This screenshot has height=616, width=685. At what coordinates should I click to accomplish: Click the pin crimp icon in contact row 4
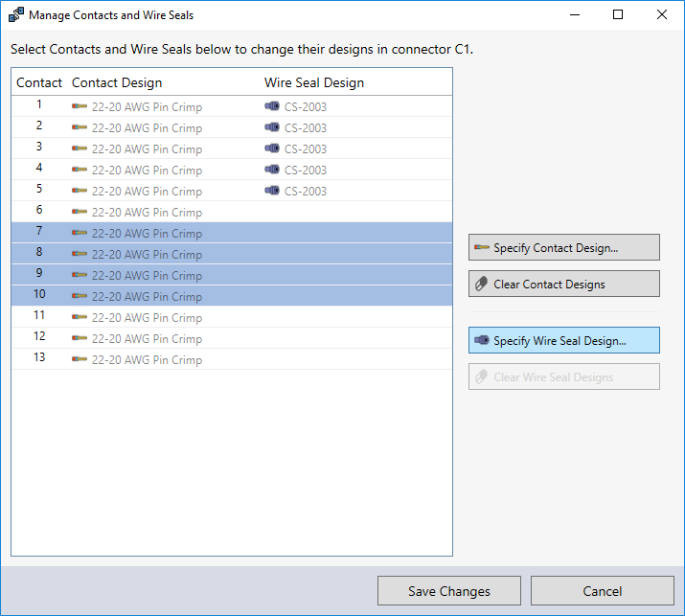coord(80,169)
